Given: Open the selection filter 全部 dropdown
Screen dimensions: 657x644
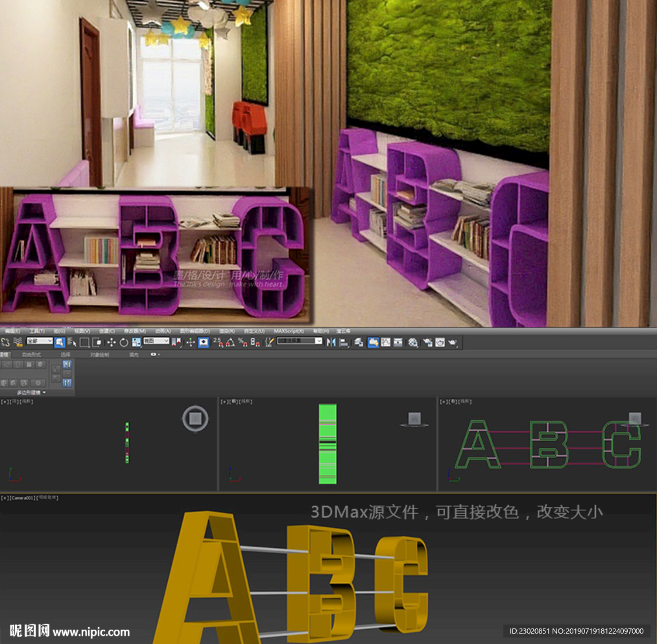Looking at the screenshot, I should click(x=40, y=341).
